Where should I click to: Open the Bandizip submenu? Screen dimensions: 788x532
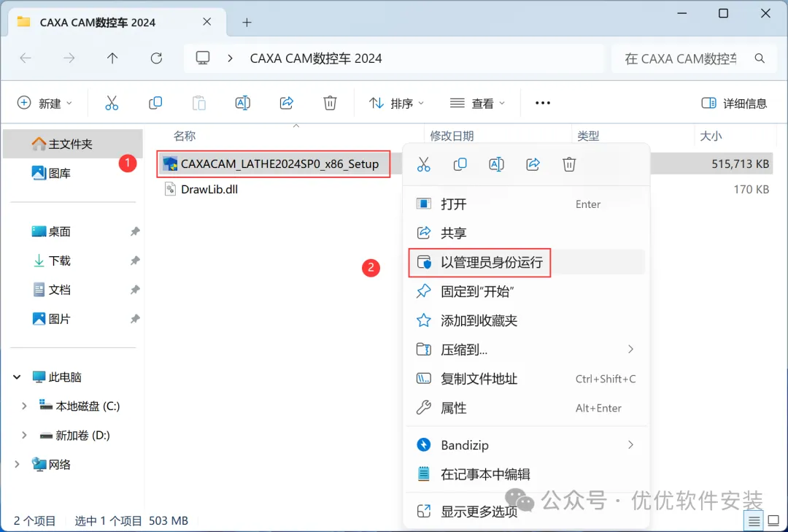click(525, 445)
